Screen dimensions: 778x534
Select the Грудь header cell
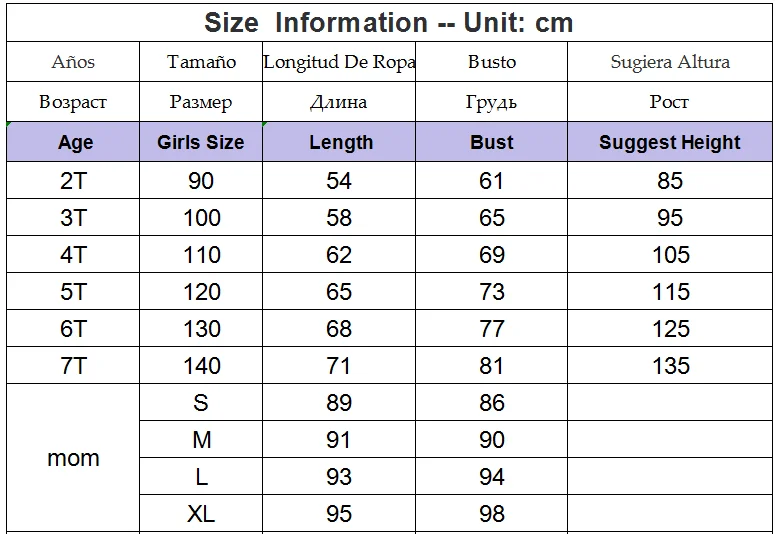[x=491, y=102]
